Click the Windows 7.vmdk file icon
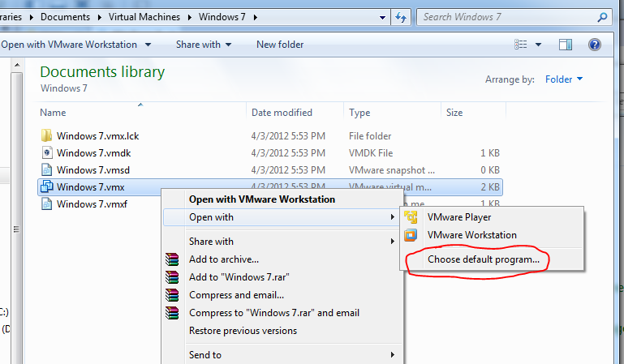Screen dimensions: 624x364 46,152
